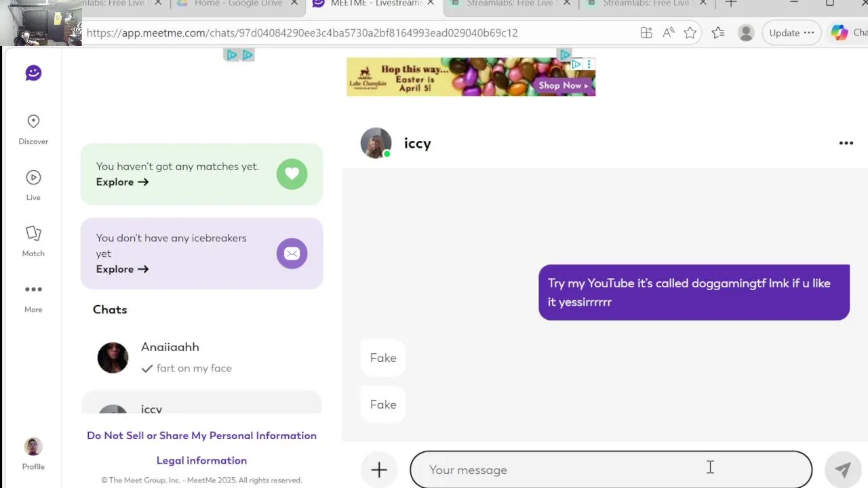Go to Discover in the sidebar
868x488 pixels.
click(33, 129)
